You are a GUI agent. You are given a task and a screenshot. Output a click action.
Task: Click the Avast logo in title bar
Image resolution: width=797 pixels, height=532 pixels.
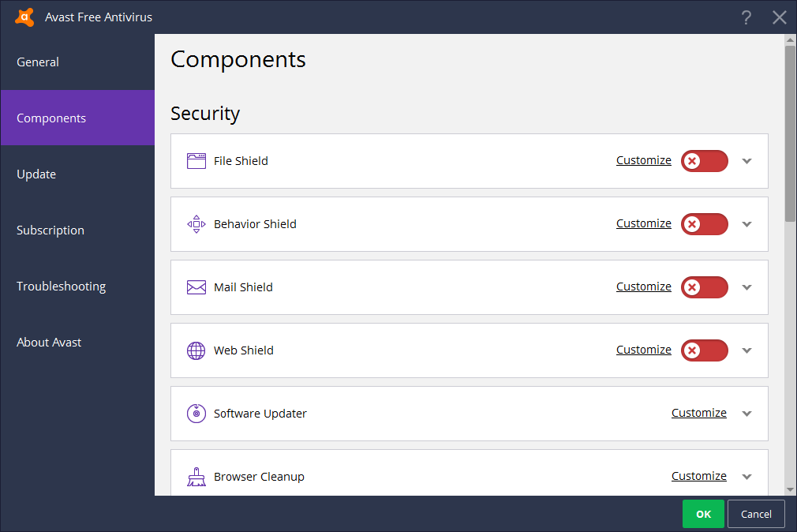[x=24, y=17]
